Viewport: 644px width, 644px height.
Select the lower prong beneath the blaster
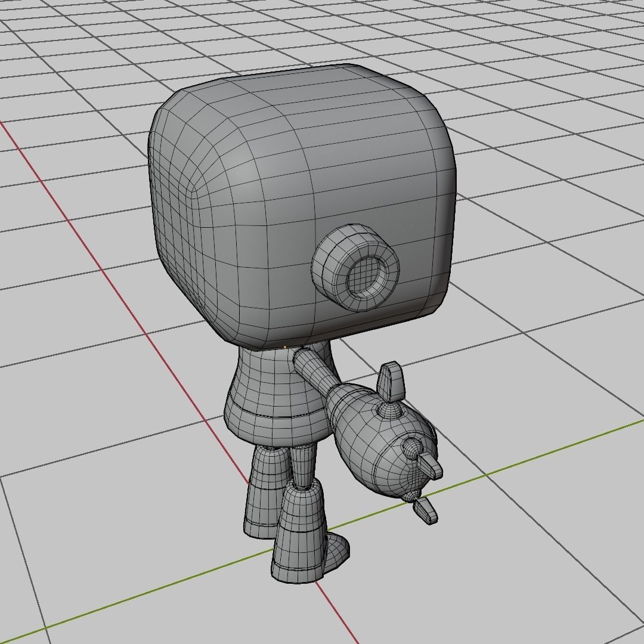[425, 510]
